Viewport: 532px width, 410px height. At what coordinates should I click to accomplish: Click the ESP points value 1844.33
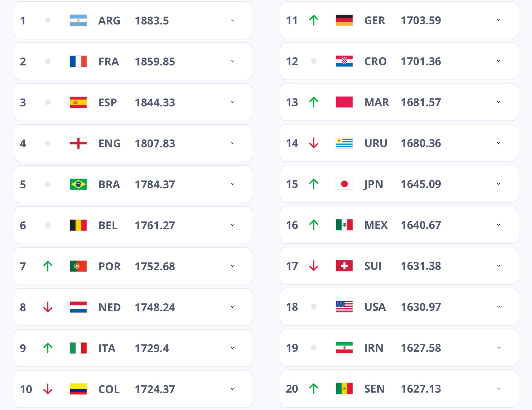point(155,102)
